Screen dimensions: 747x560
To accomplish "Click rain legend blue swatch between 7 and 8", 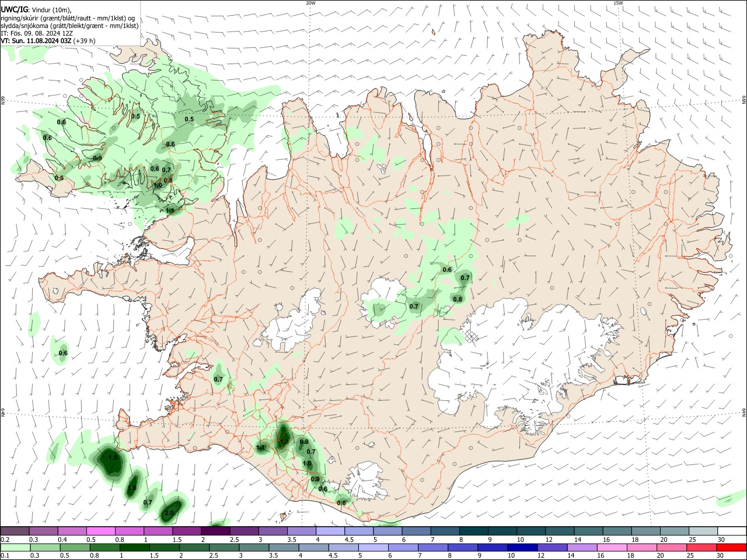I will click(433, 548).
